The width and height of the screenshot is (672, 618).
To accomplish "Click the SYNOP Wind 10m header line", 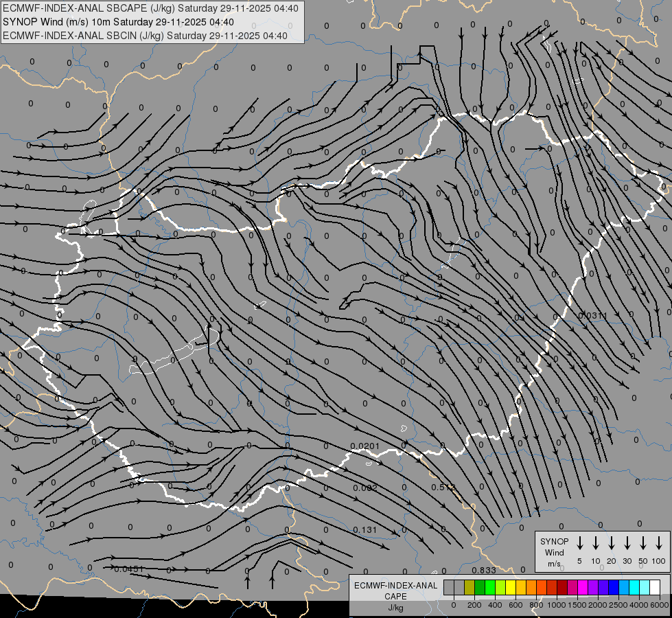I will pos(118,22).
